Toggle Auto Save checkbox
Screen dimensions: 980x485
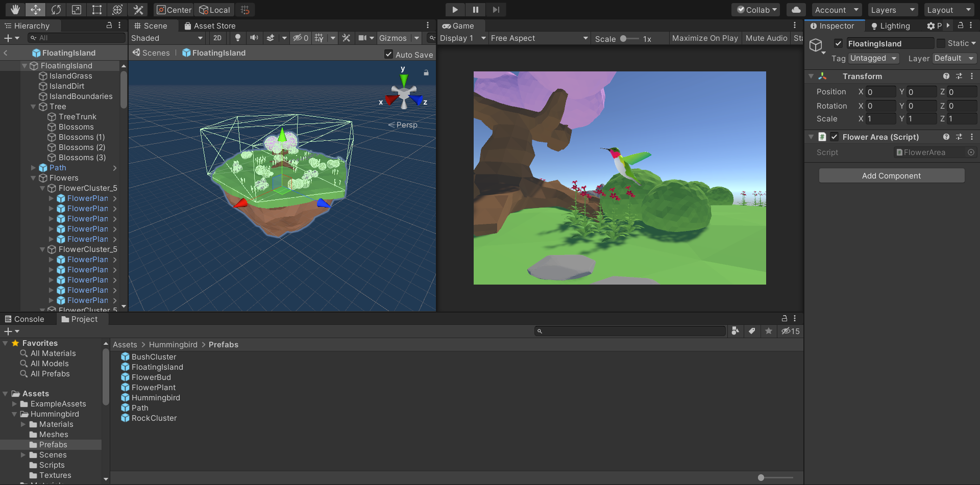coord(389,54)
